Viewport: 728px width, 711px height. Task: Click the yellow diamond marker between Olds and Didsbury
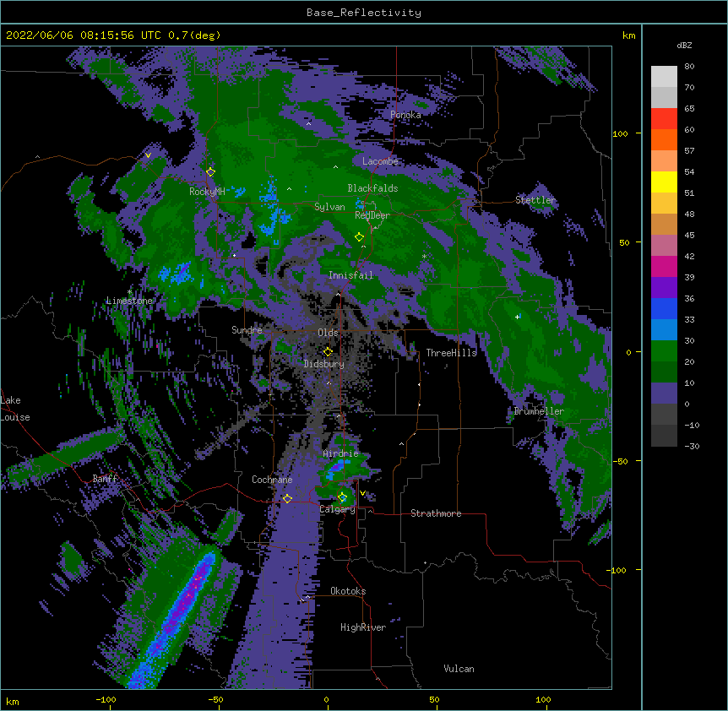pos(328,351)
